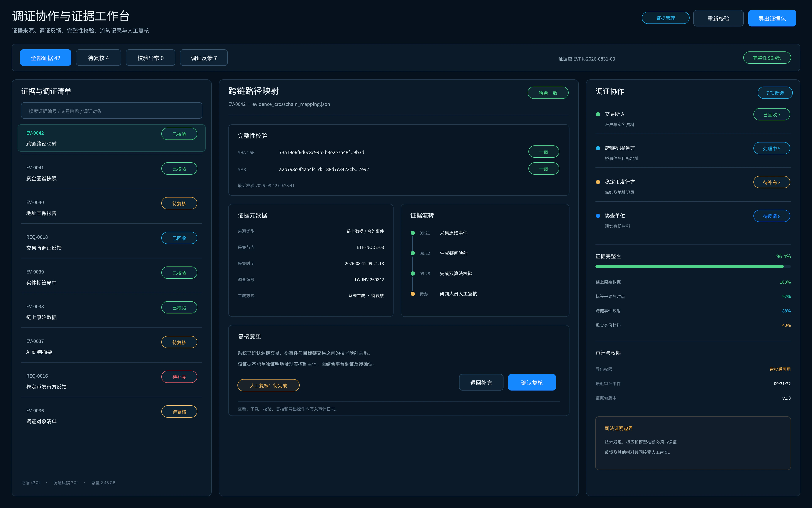Click the 证据包版本 value v1.3
This screenshot has width=812, height=508.
click(x=786, y=398)
